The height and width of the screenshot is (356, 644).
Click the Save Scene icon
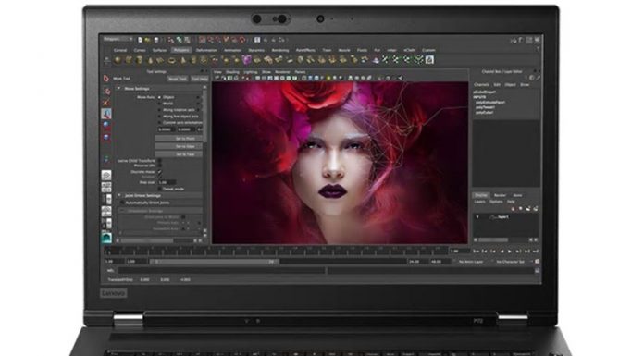[x=156, y=40]
